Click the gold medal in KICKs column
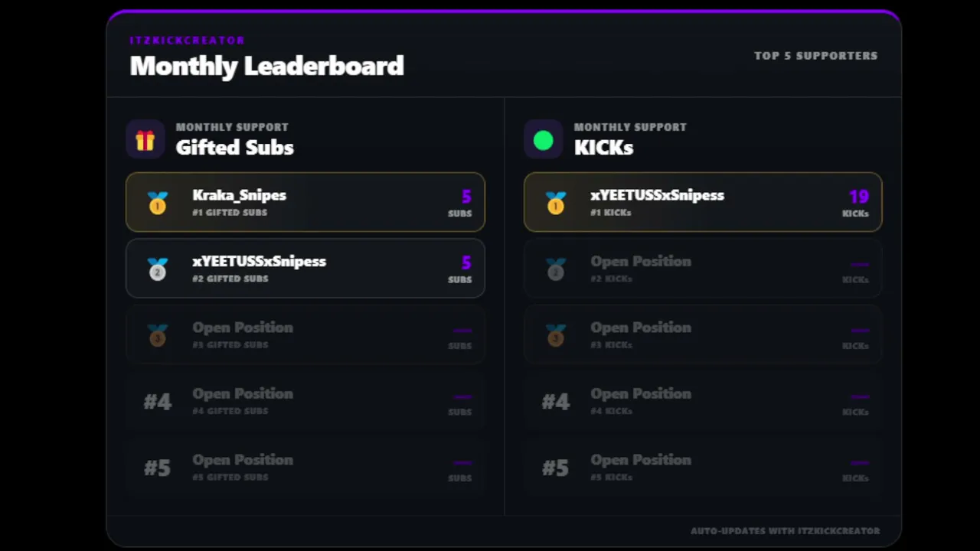The image size is (980, 551). (x=556, y=203)
